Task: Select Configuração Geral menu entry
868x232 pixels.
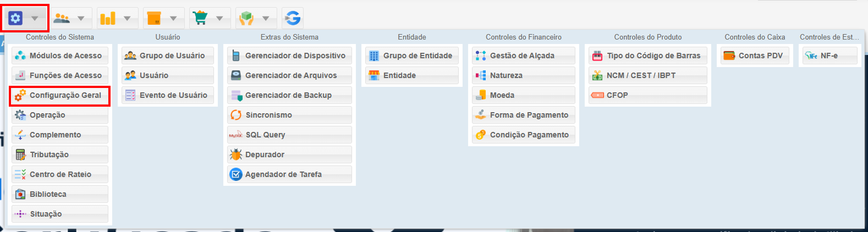Action: [x=60, y=95]
